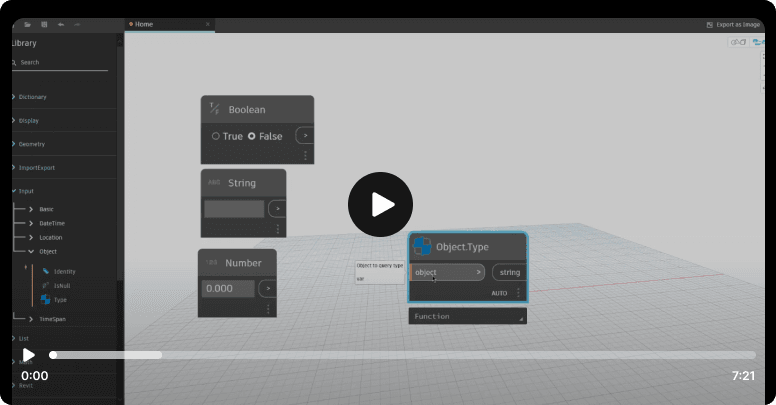Image resolution: width=776 pixels, height=405 pixels.
Task: Select IsNull in the Object library list
Action: [x=62, y=286]
